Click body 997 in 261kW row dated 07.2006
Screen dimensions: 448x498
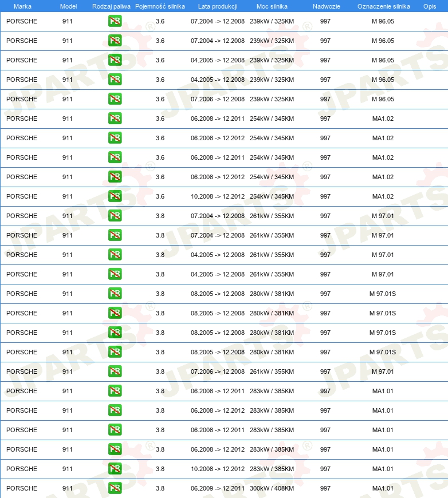(325, 371)
